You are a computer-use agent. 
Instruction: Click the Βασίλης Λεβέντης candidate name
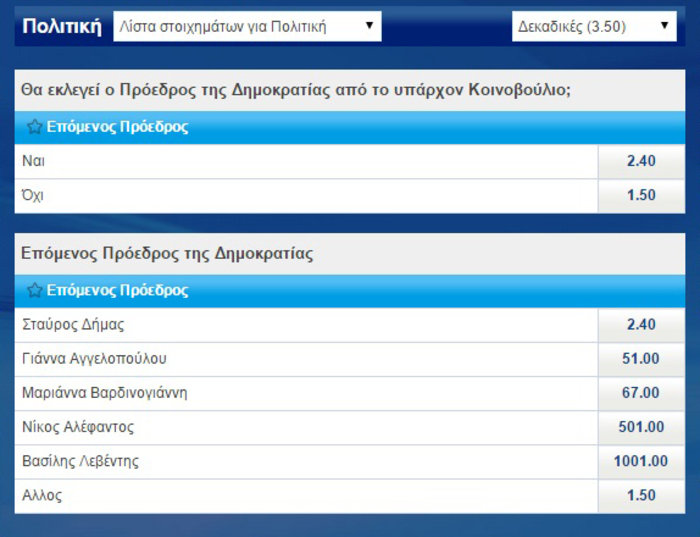pyautogui.click(x=80, y=461)
